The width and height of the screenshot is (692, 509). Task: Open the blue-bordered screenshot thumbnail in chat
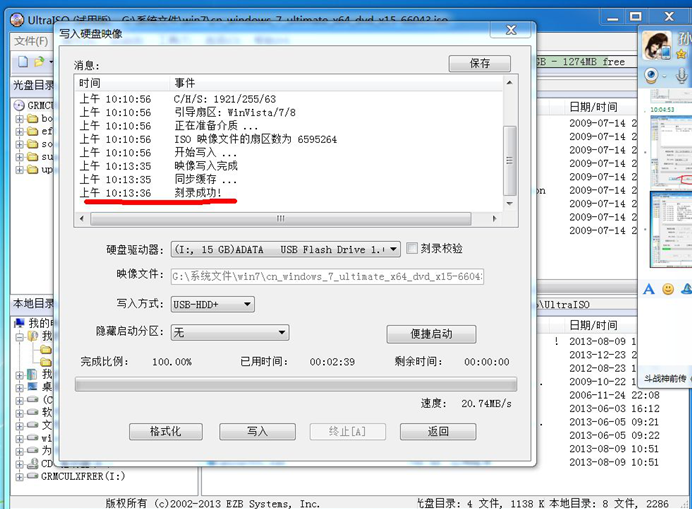tap(671, 229)
